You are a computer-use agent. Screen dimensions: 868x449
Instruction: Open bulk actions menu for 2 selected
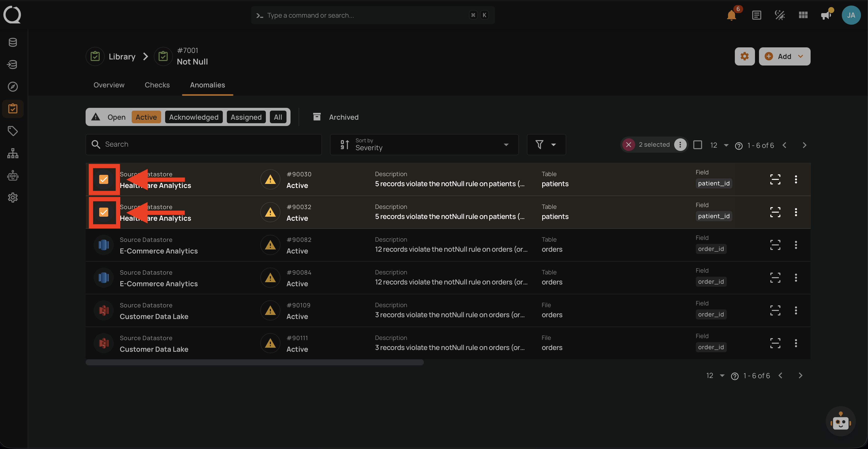click(x=680, y=145)
